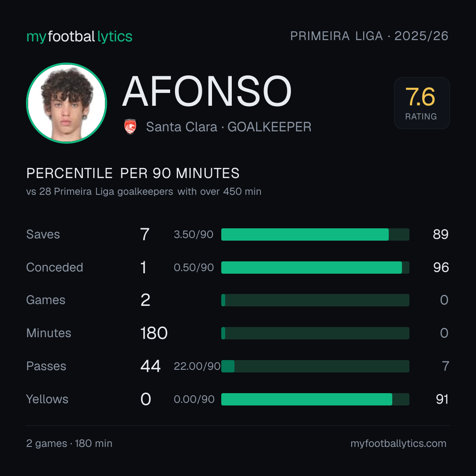The image size is (476, 476).
Task: Click the Primeira Liga 2025/26 label
Action: click(369, 36)
